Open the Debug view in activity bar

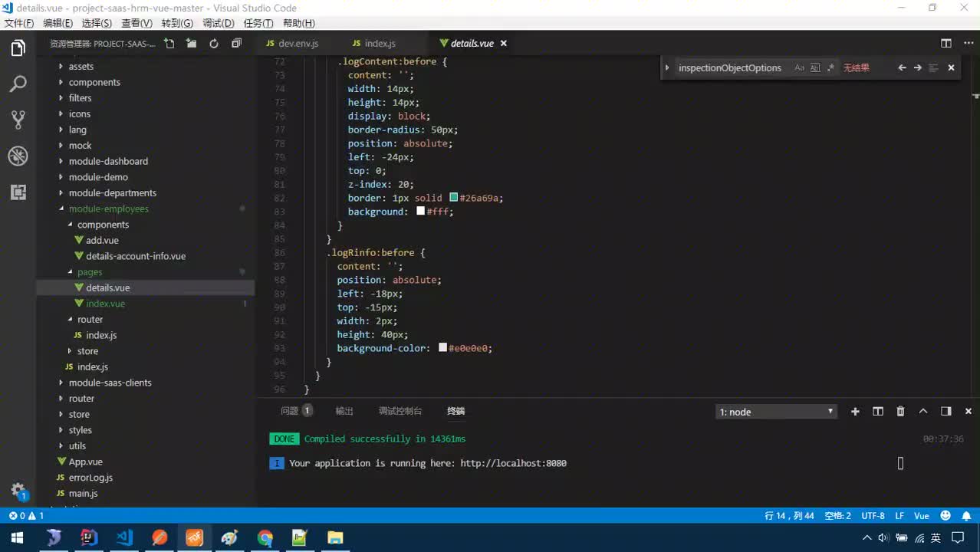18,156
